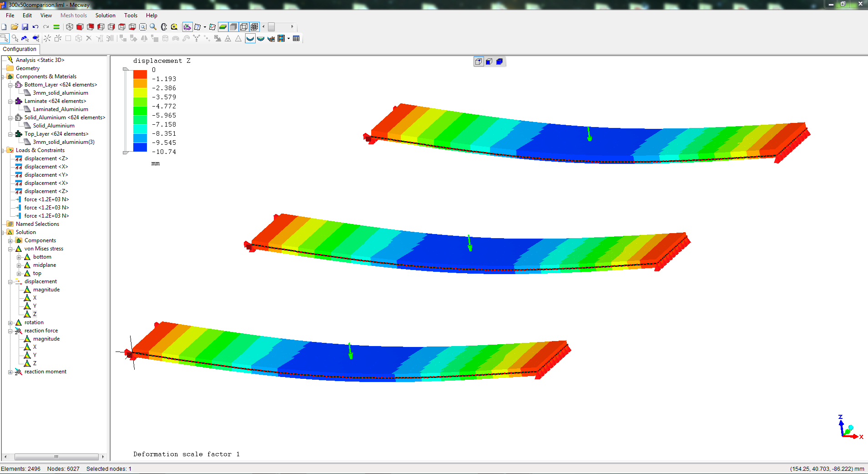Collapse the Top_Layer tree node
Image resolution: width=868 pixels, height=474 pixels.
click(10, 134)
